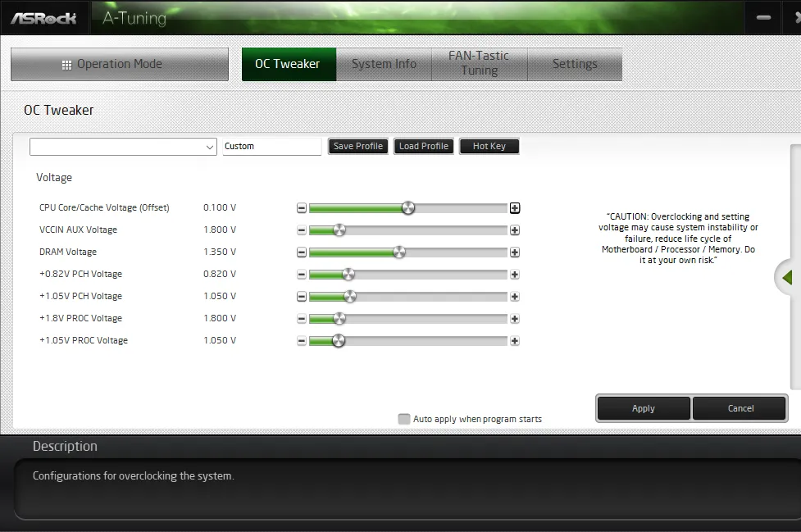Increase +1.8V PROC Voltage with plus icon

(x=514, y=319)
